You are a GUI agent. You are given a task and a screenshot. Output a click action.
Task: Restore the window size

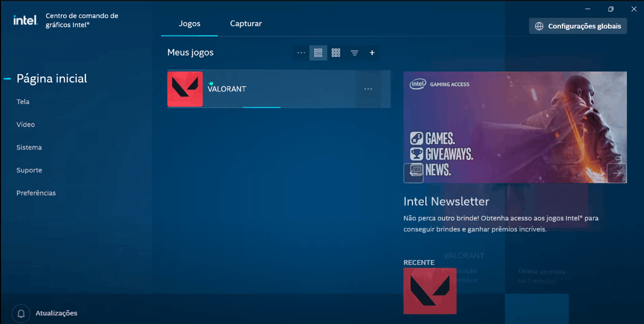point(610,9)
